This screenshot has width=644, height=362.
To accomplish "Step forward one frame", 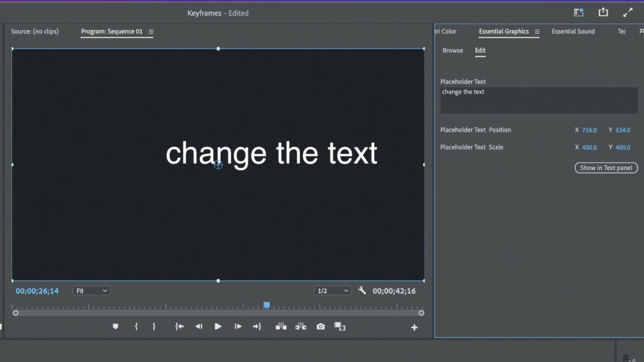I will coord(238,327).
